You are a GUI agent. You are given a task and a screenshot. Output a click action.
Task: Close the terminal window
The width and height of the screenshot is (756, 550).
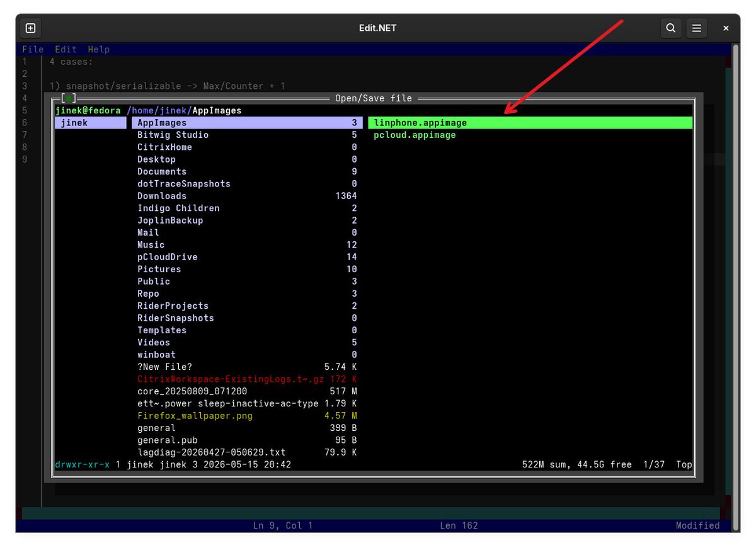click(x=726, y=28)
